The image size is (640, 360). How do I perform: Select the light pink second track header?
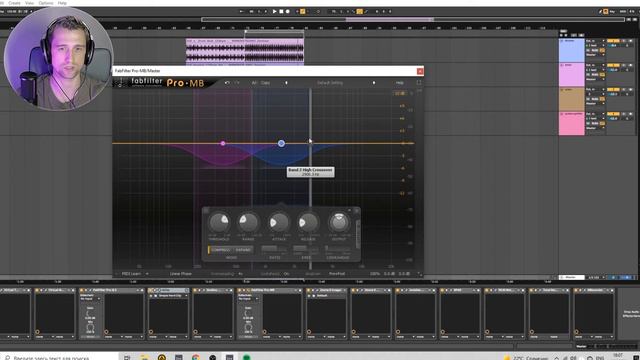coord(571,75)
